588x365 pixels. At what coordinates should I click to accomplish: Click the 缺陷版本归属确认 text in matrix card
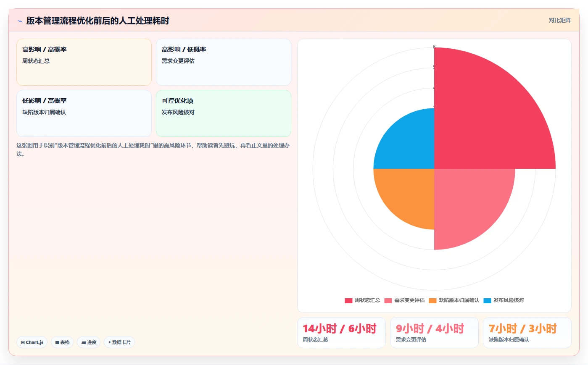click(x=44, y=112)
